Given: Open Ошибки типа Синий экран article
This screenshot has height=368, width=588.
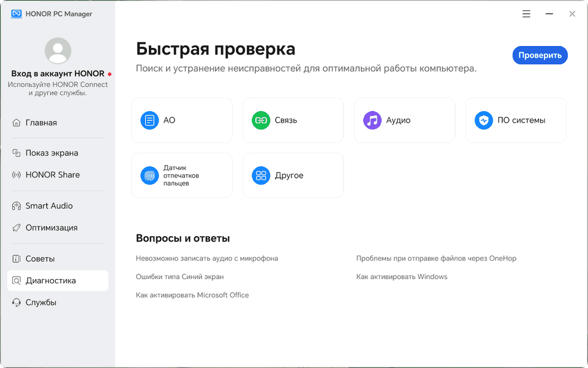Looking at the screenshot, I should (x=179, y=277).
